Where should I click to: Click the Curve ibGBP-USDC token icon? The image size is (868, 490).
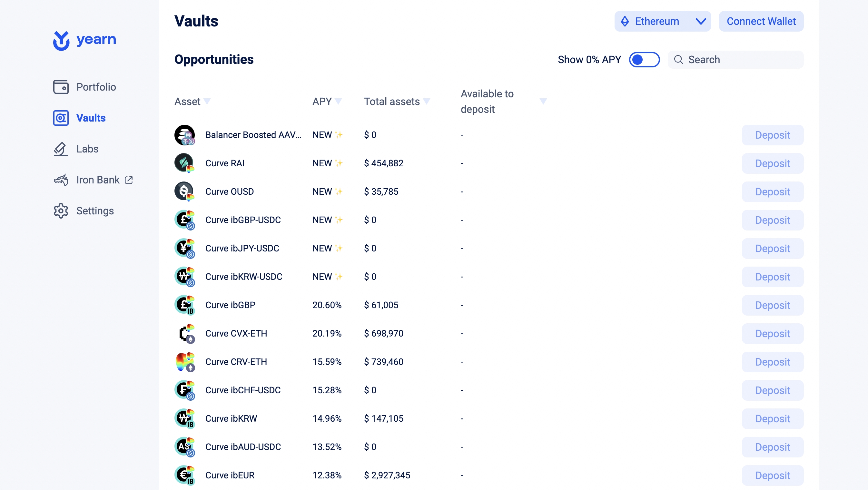[x=185, y=220]
